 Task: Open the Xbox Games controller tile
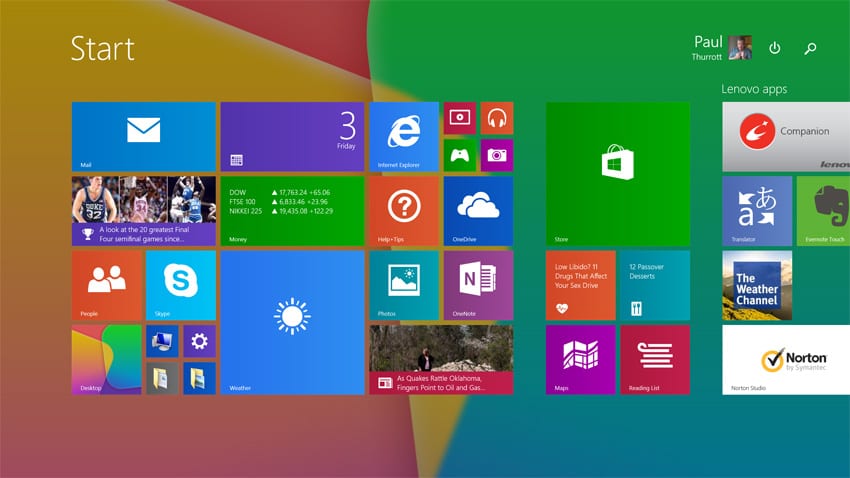coord(460,156)
